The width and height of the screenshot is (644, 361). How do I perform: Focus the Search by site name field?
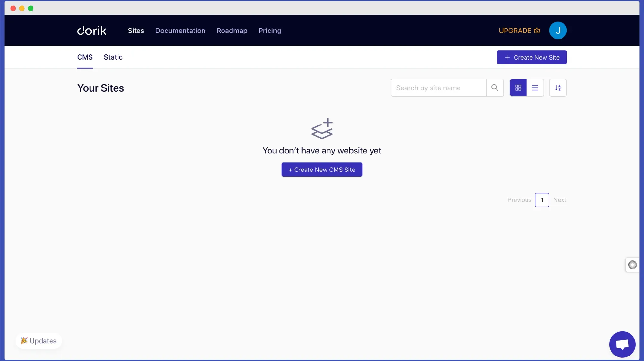pyautogui.click(x=438, y=88)
